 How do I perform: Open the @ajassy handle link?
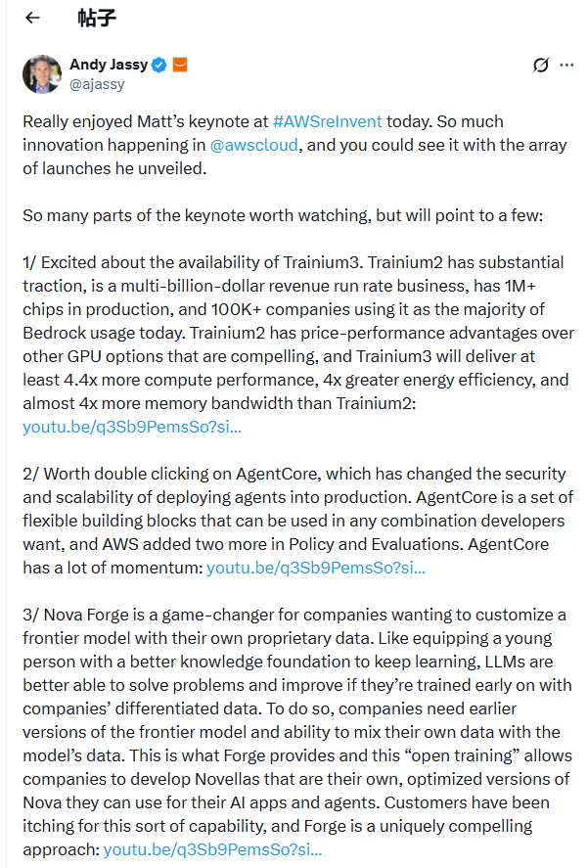pyautogui.click(x=96, y=84)
